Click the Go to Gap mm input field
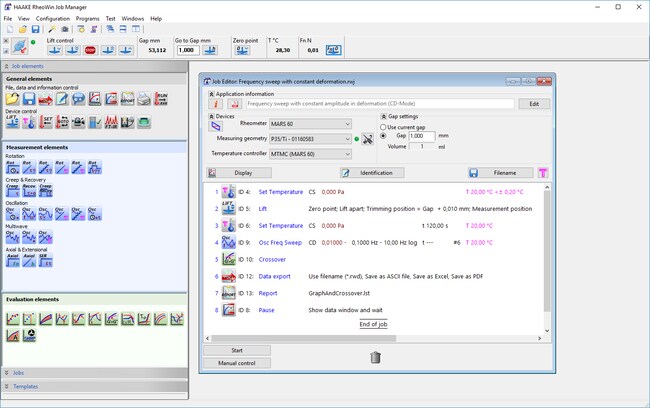The height and width of the screenshot is (408, 650). click(186, 49)
